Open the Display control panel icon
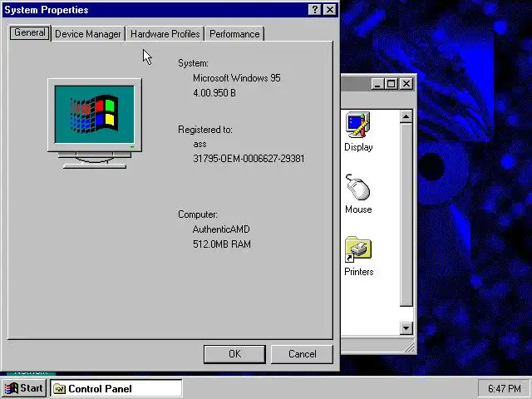 tap(358, 125)
